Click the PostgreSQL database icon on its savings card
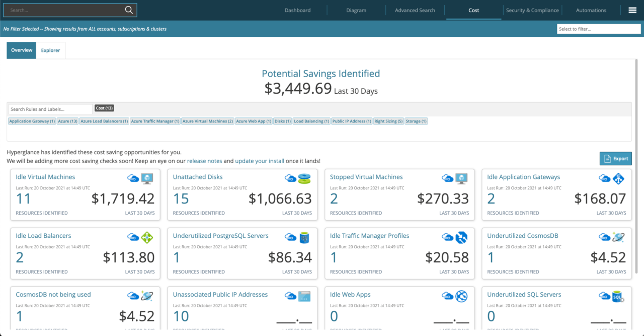 pos(305,237)
